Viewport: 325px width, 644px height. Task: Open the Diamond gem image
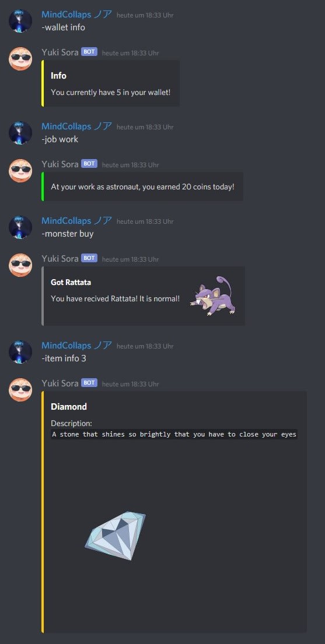pos(115,536)
